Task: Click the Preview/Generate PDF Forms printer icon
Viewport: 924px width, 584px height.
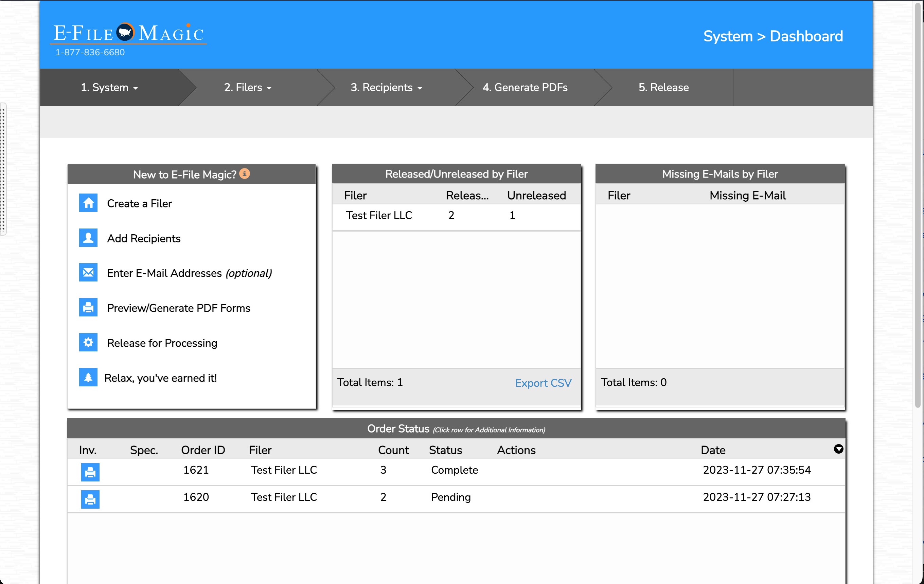Action: pyautogui.click(x=88, y=308)
